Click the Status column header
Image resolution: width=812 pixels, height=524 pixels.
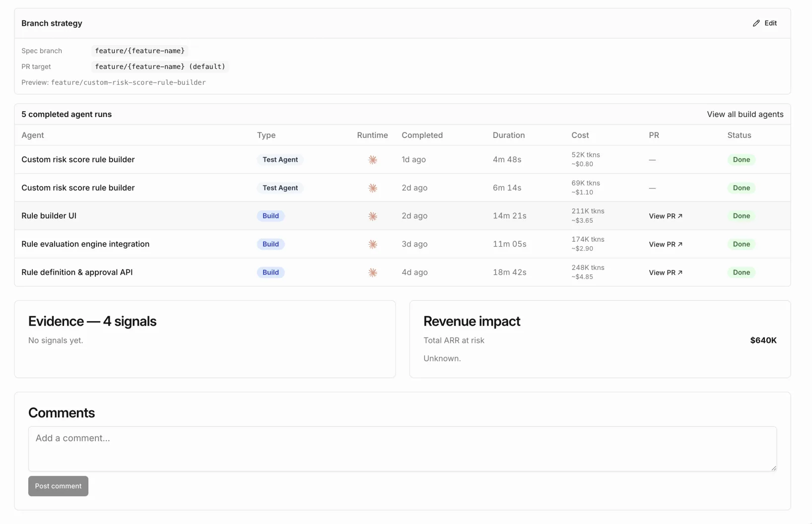click(739, 135)
